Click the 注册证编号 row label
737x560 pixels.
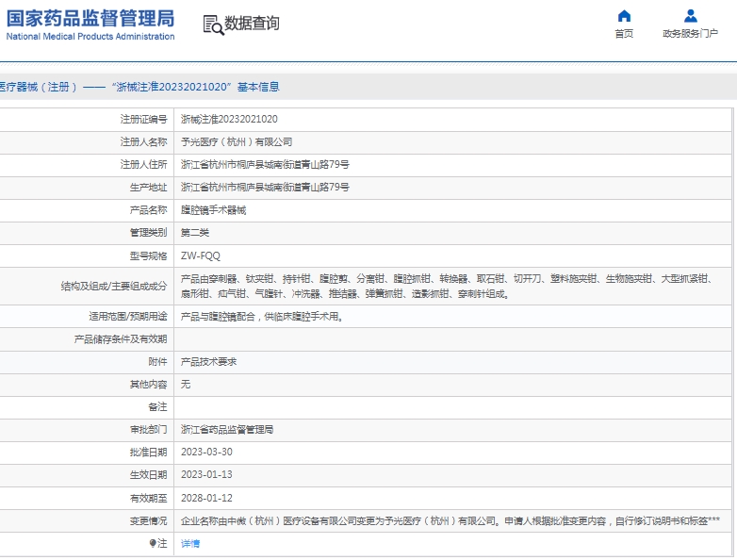click(x=144, y=120)
